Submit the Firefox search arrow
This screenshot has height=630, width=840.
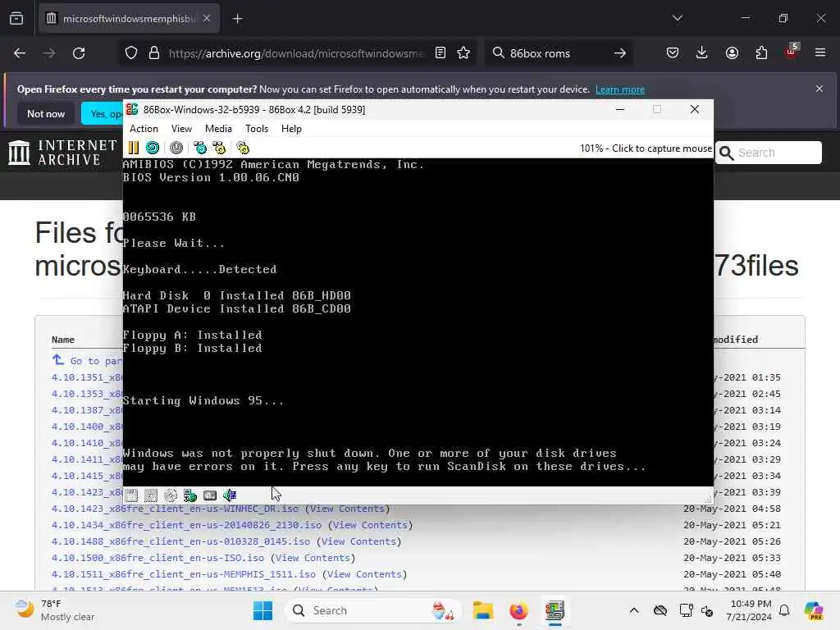click(x=620, y=53)
